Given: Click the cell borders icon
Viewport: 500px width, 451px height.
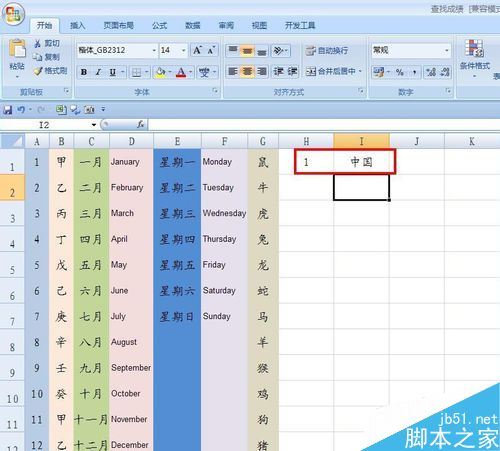Looking at the screenshot, I should coord(136,72).
